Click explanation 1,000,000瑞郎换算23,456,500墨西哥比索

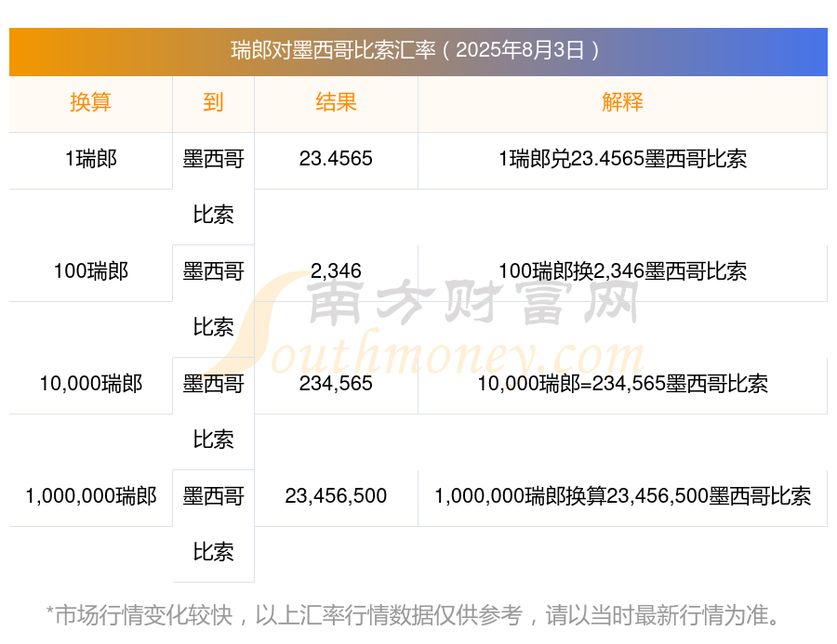pos(622,496)
